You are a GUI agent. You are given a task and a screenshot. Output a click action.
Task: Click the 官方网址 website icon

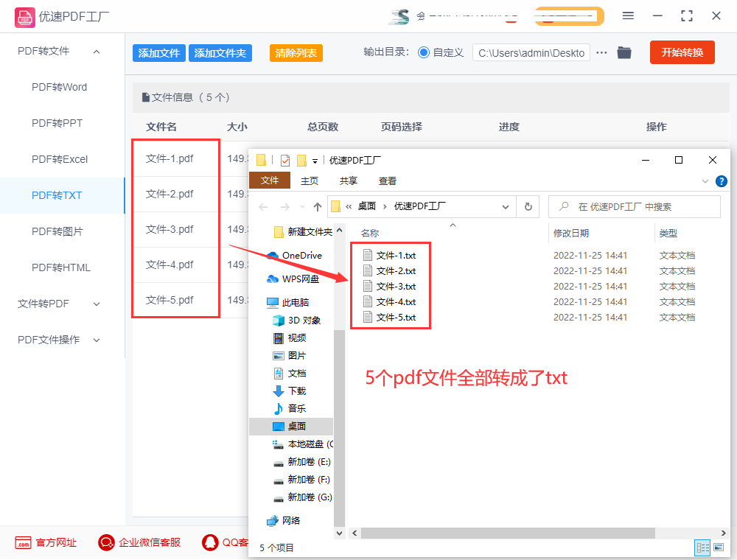23,542
